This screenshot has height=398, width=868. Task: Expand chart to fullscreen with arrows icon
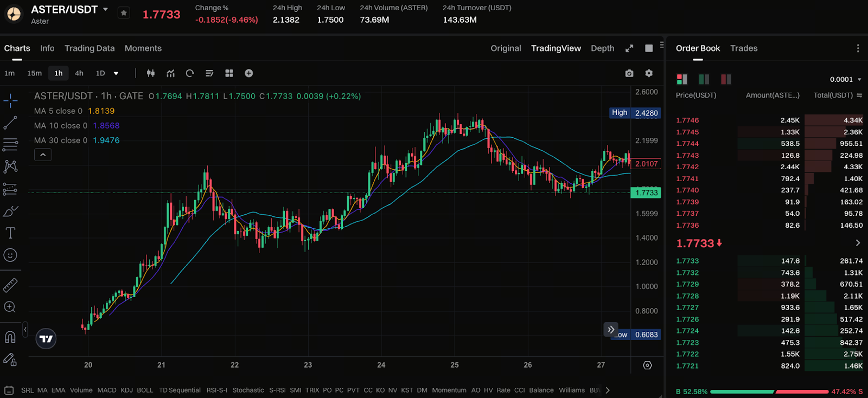(629, 48)
